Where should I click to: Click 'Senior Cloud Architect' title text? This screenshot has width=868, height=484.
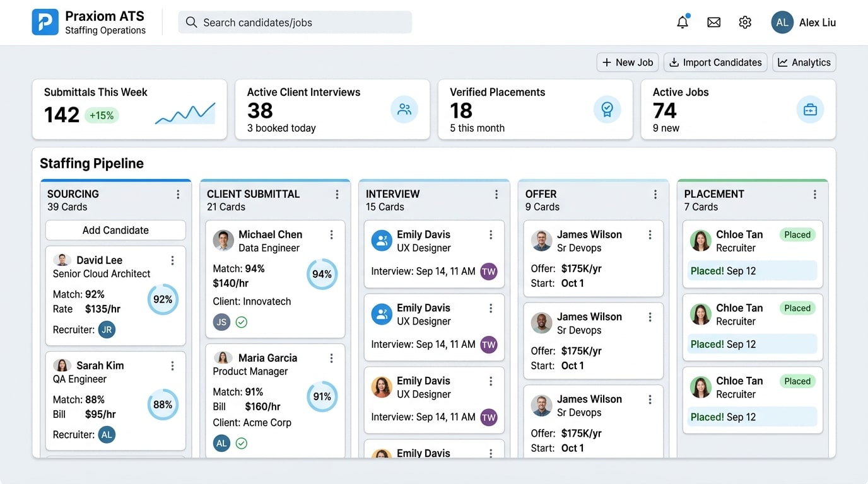coord(102,274)
